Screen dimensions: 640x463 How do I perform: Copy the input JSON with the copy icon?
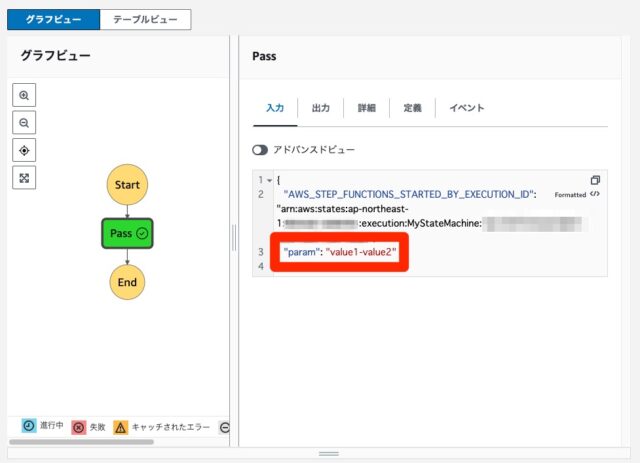595,180
